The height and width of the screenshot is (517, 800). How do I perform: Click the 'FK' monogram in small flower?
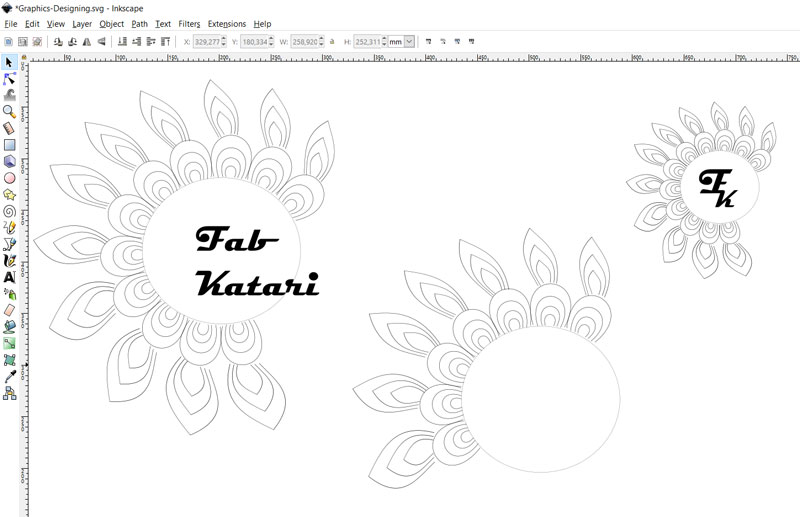[718, 188]
